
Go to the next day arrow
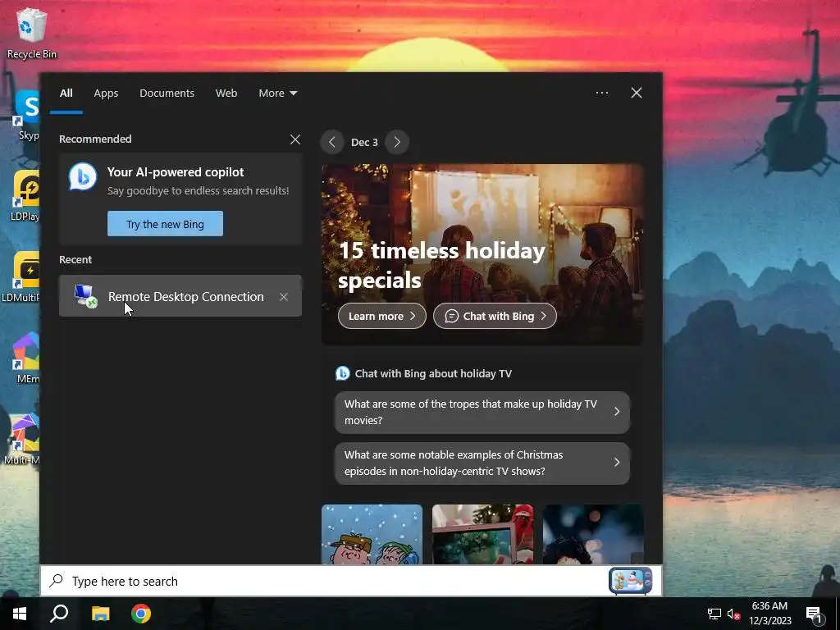[x=396, y=142]
